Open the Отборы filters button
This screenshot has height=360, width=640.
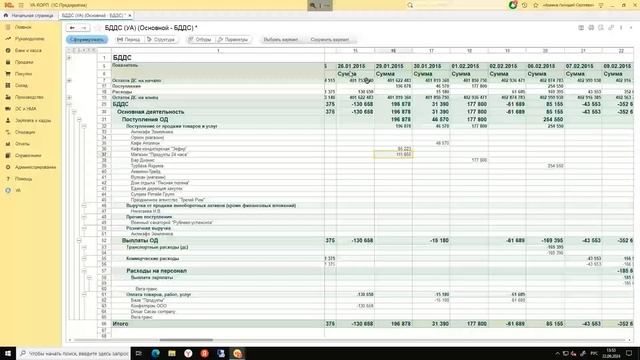click(200, 40)
